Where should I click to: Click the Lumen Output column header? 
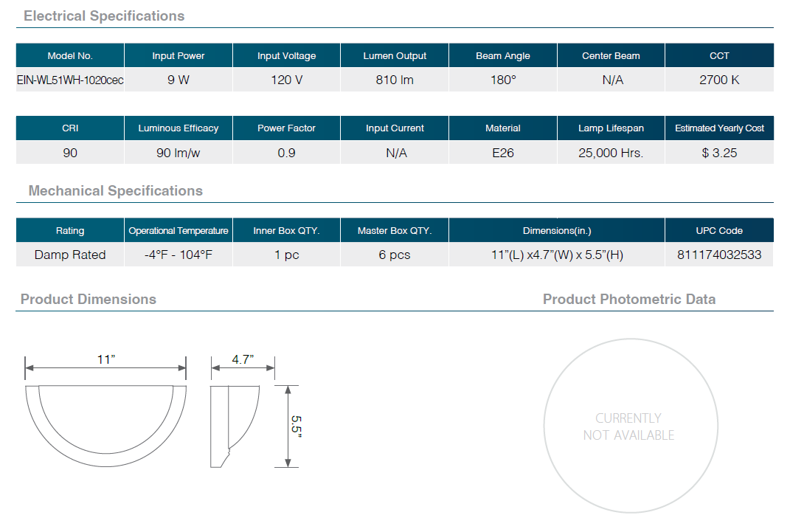pos(395,55)
